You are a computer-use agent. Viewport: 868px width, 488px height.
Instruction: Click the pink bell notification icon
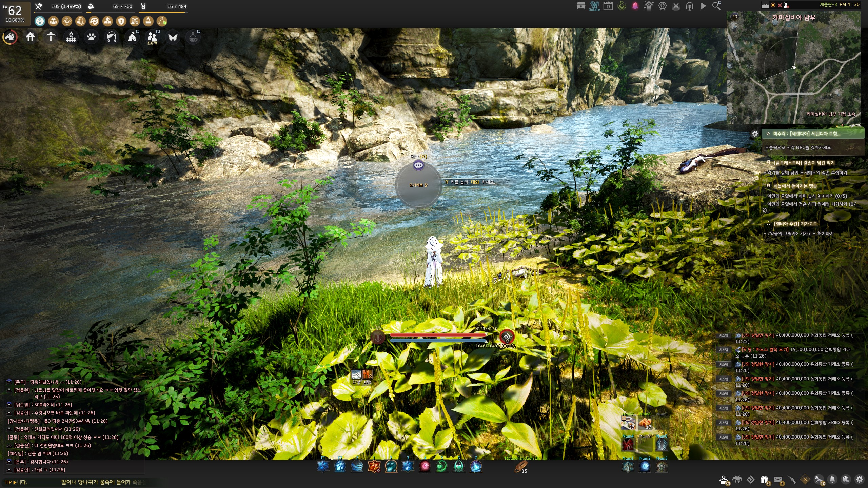click(x=635, y=6)
